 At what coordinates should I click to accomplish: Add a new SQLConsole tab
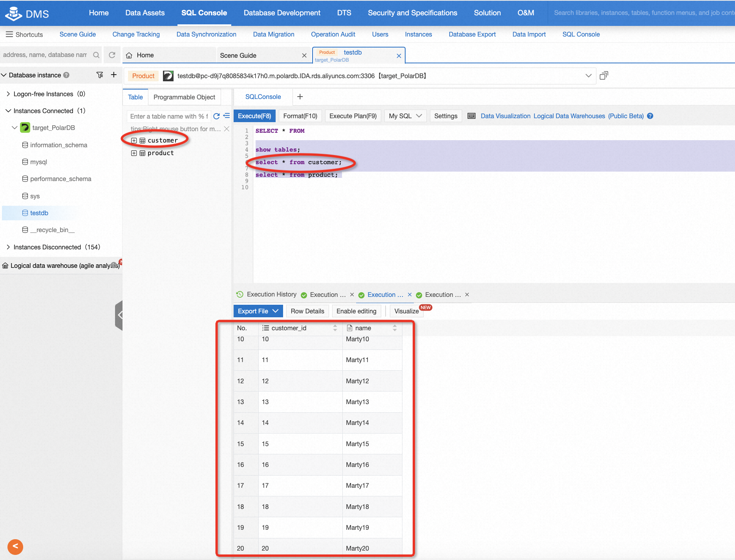[300, 97]
